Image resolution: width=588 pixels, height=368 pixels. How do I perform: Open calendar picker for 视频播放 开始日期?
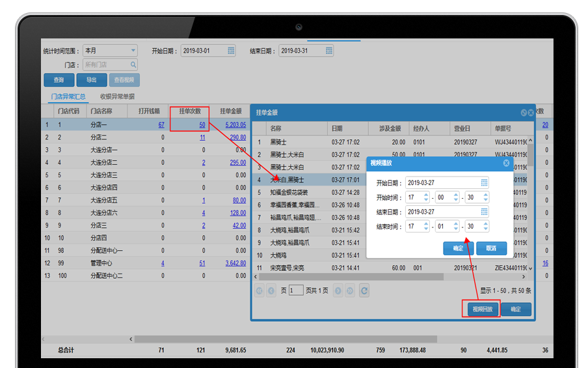(x=484, y=182)
